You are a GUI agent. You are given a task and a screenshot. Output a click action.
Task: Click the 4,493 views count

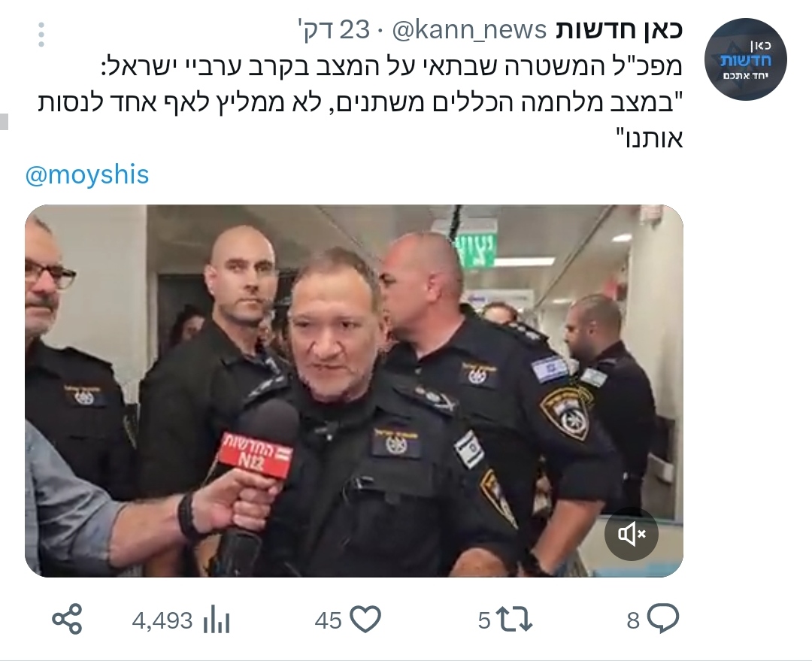tap(162, 620)
